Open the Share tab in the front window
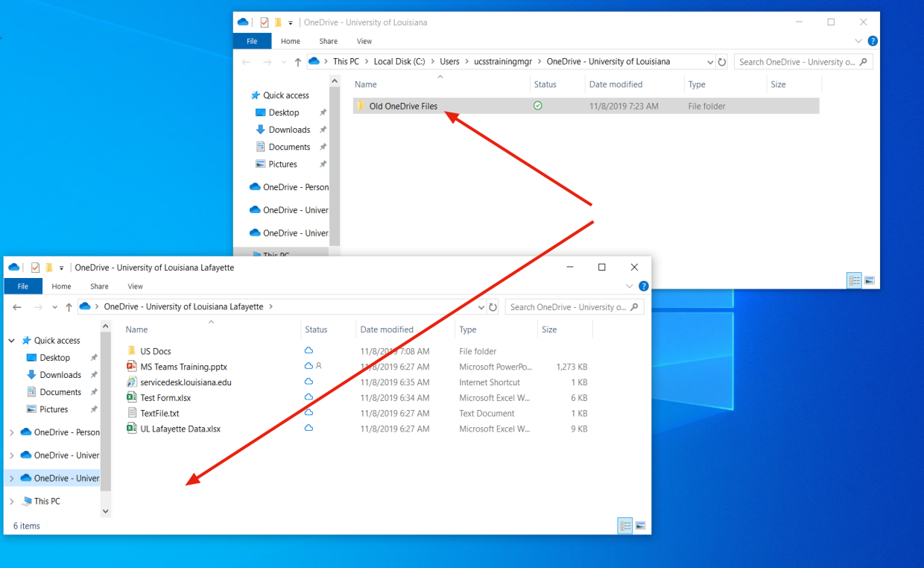 (x=99, y=286)
